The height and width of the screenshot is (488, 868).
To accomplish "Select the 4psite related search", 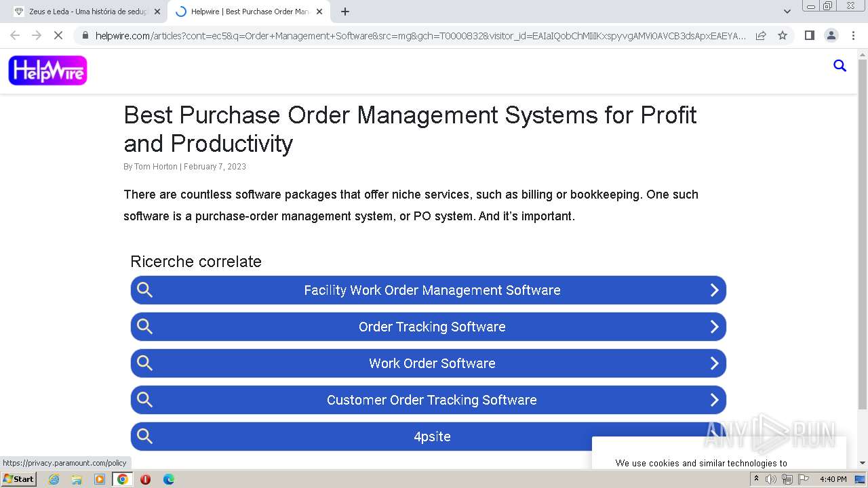I will 429,436.
